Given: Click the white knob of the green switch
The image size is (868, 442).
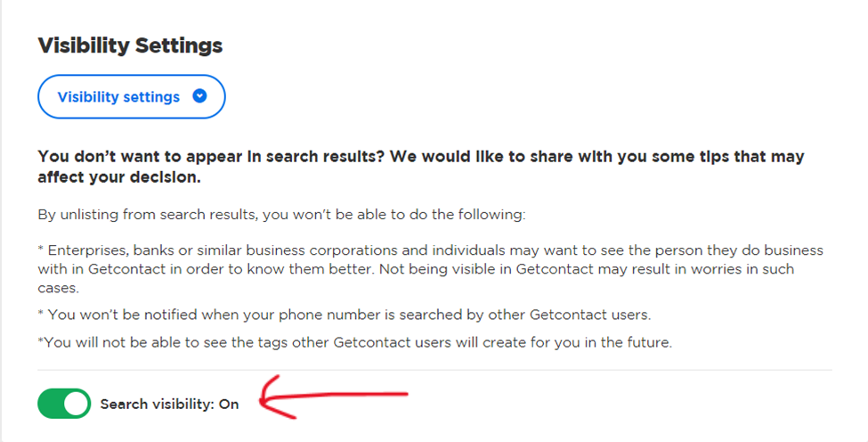Looking at the screenshot, I should point(76,404).
